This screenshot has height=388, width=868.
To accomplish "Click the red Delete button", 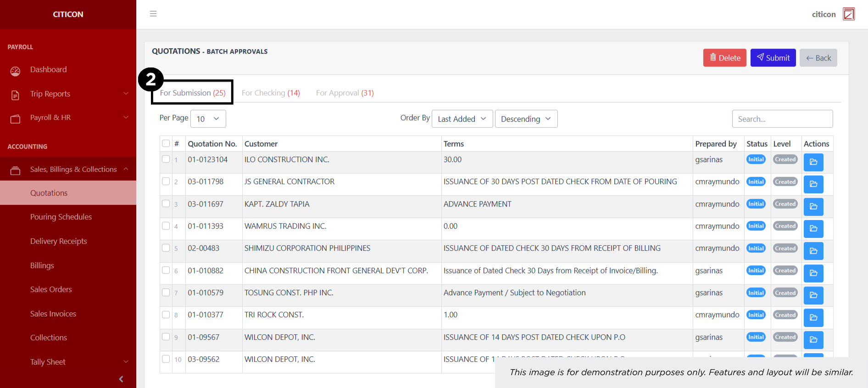I will (724, 58).
